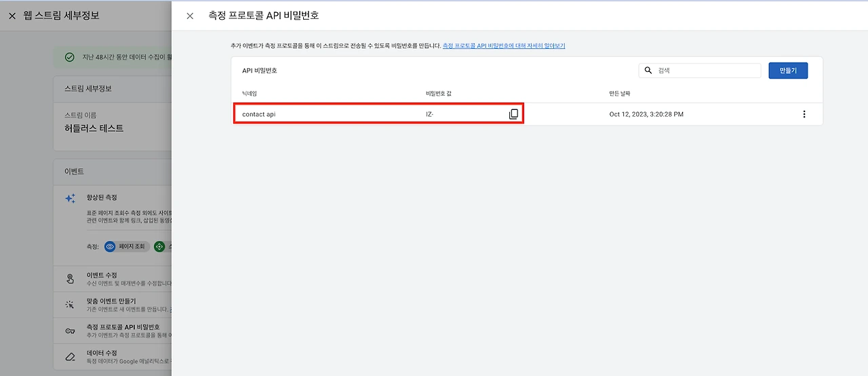Click the API secret key icon
The height and width of the screenshot is (376, 868).
(x=70, y=331)
